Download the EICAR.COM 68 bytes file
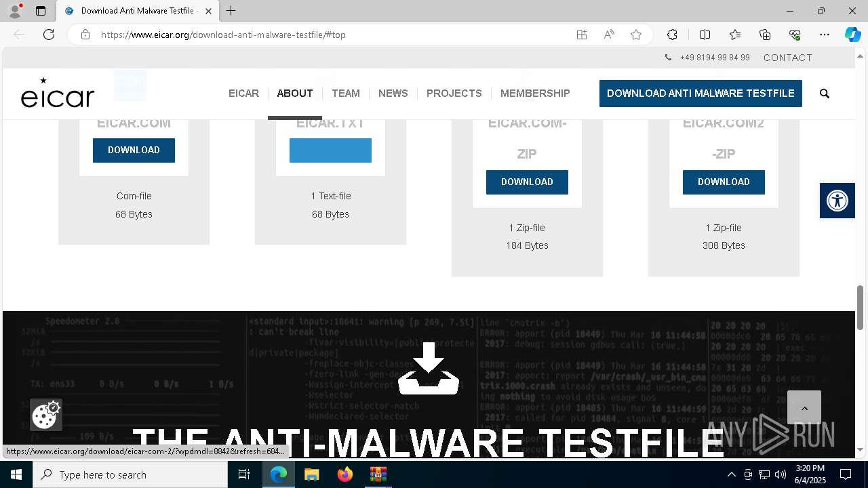 tap(134, 150)
